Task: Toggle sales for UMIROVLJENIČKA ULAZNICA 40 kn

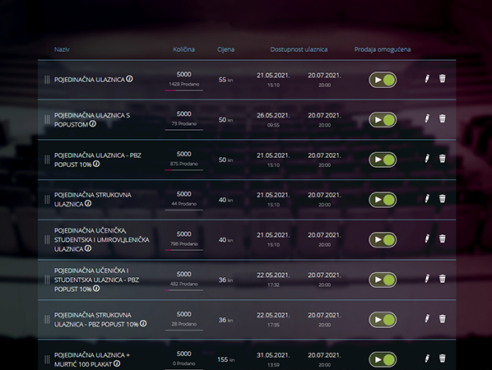Action: tap(383, 240)
